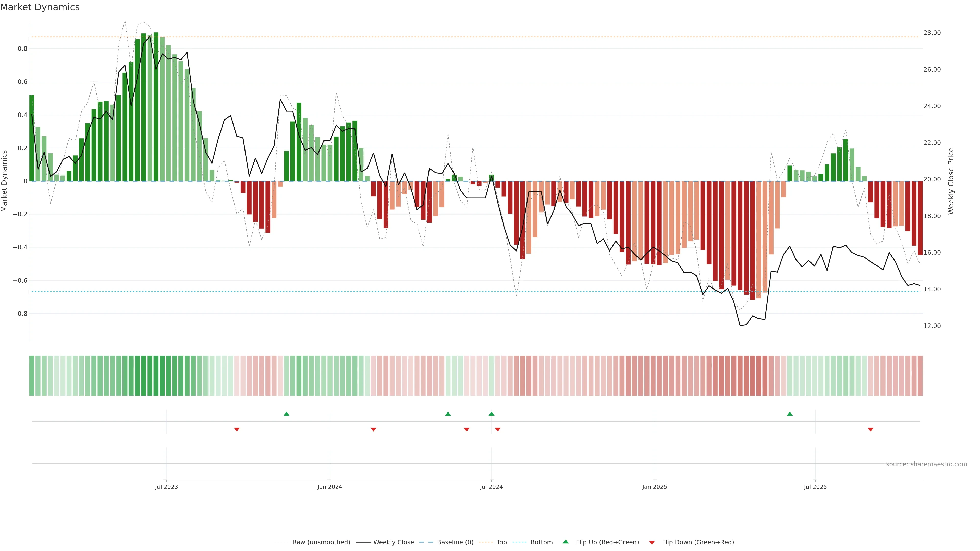Click the leftmost red flip-down triangle marker

(x=237, y=429)
